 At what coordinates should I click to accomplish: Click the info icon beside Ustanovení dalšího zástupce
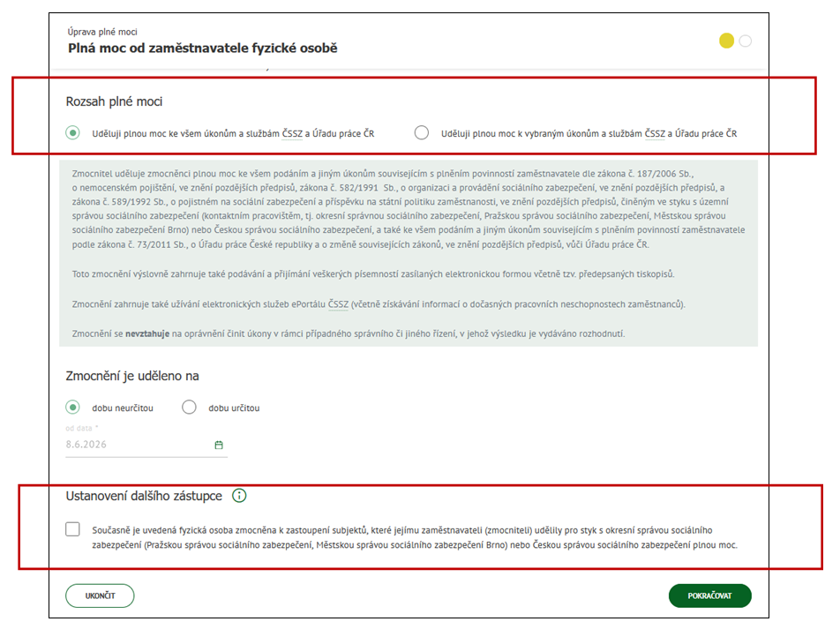click(239, 496)
